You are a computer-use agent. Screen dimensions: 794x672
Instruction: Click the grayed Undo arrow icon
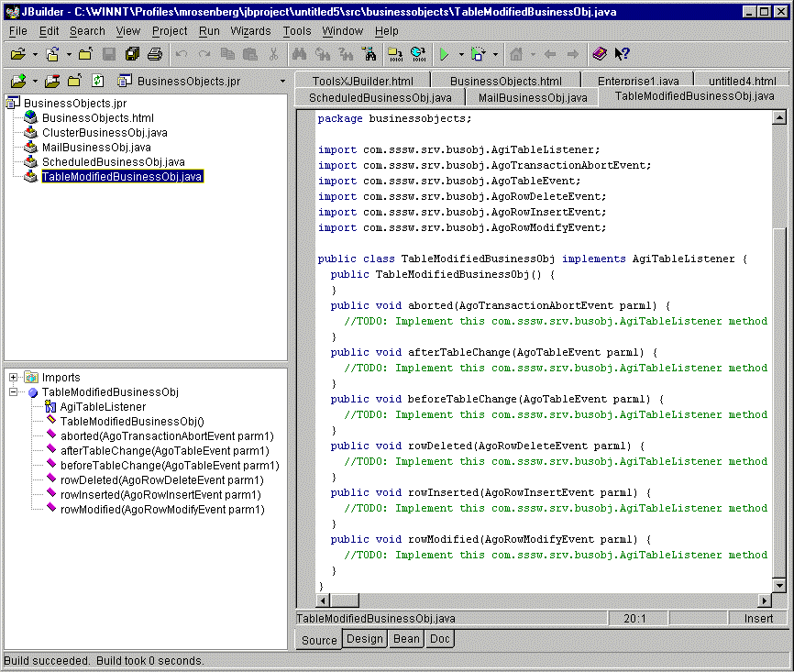182,54
